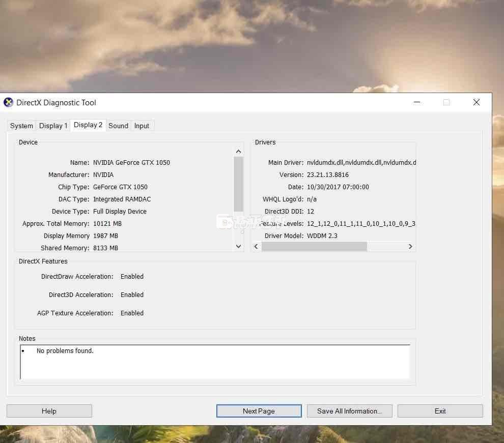This screenshot has height=443, width=504.
Task: Click Device list scroll up arrow
Action: 238,152
